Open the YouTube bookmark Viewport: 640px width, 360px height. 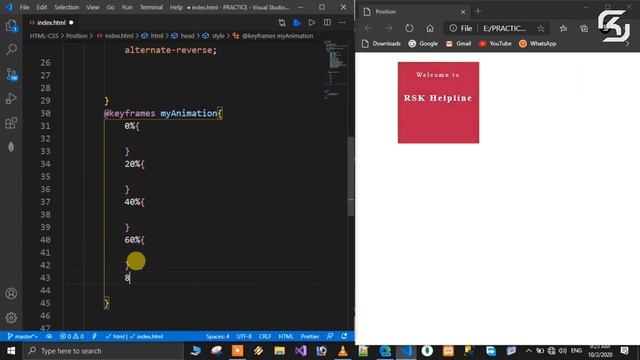[x=495, y=44]
